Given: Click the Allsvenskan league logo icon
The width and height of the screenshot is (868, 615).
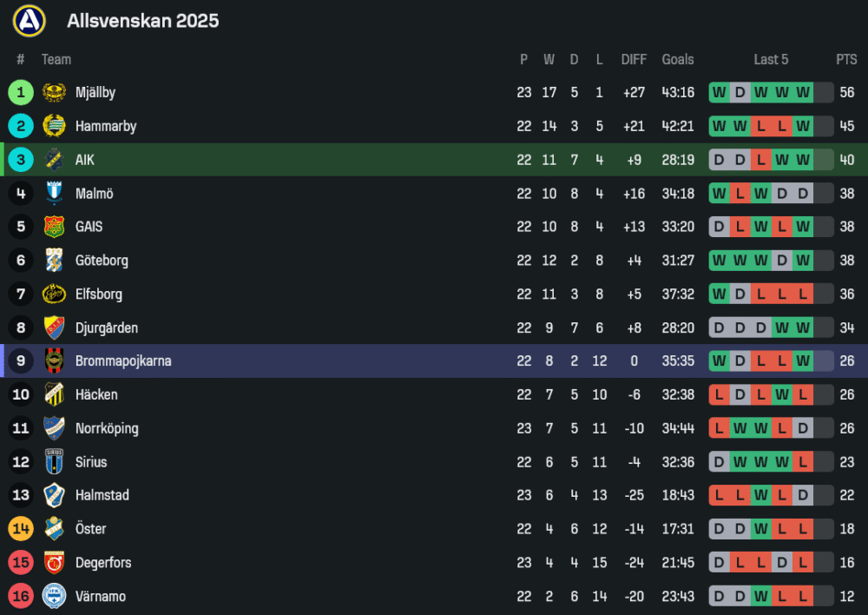Looking at the screenshot, I should pyautogui.click(x=29, y=20).
